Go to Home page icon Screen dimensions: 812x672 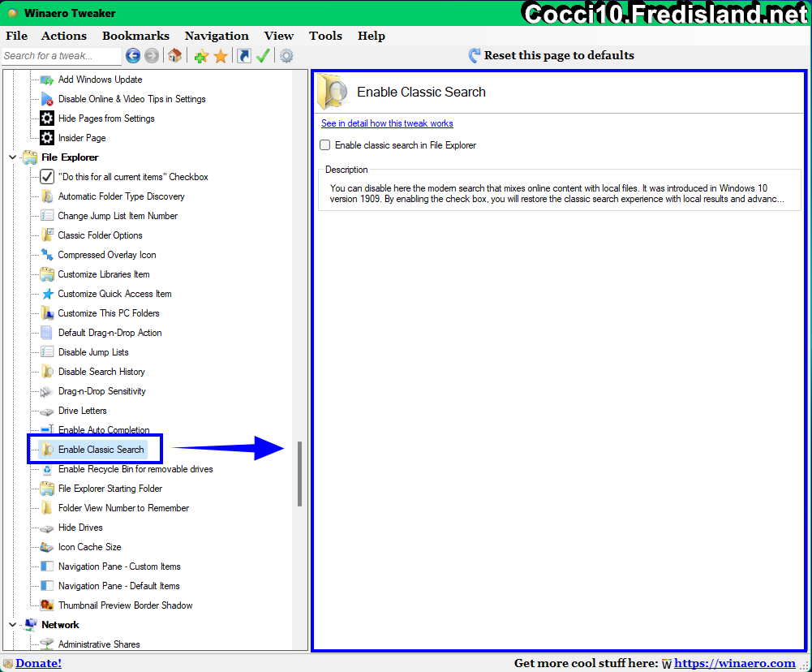pyautogui.click(x=174, y=55)
